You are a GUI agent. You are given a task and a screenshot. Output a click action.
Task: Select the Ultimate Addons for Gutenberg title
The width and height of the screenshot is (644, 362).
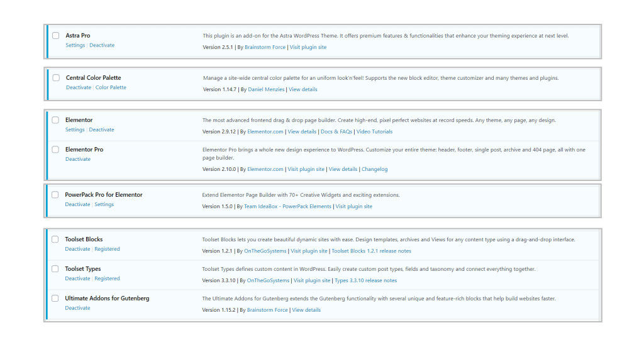(107, 299)
